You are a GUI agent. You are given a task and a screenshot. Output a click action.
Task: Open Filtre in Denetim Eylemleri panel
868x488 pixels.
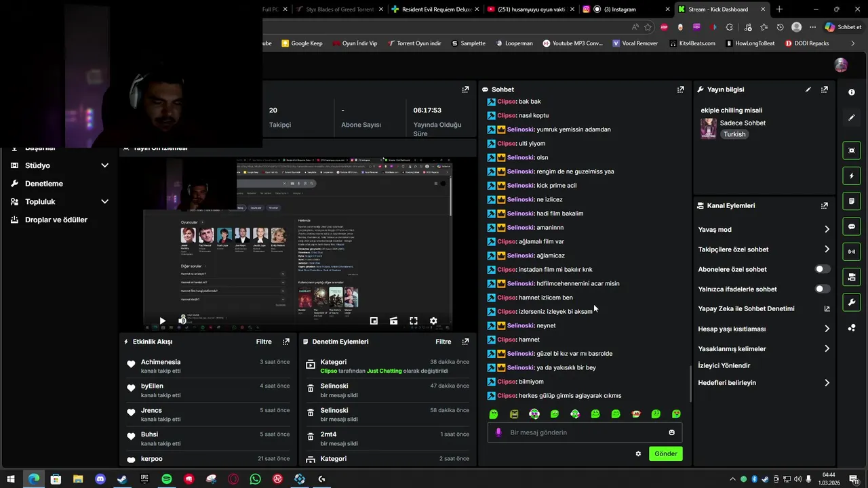point(443,342)
